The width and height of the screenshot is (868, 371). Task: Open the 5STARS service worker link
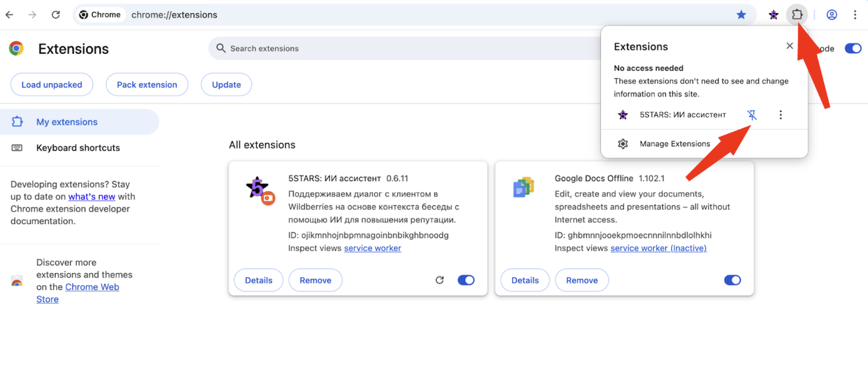coord(372,248)
